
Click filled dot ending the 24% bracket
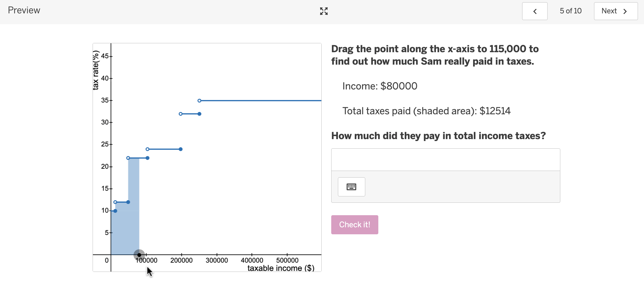181,149
